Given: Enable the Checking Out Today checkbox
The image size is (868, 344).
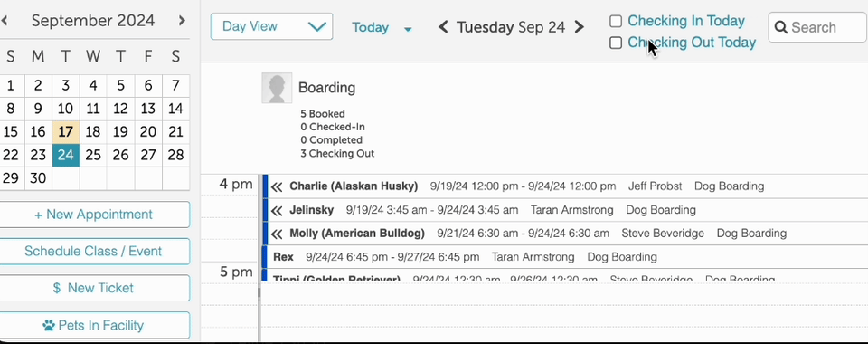Looking at the screenshot, I should point(616,43).
